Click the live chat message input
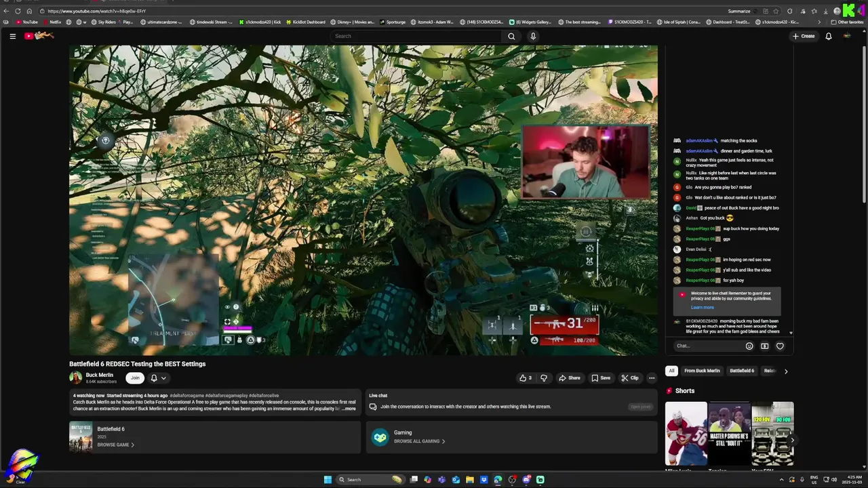The image size is (868, 488). [x=709, y=346]
